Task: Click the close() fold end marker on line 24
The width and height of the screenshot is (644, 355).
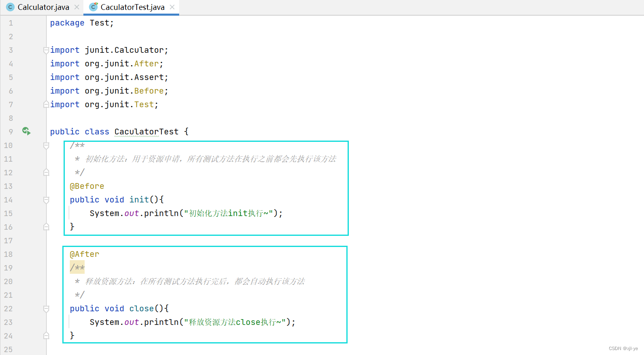Action: point(46,336)
